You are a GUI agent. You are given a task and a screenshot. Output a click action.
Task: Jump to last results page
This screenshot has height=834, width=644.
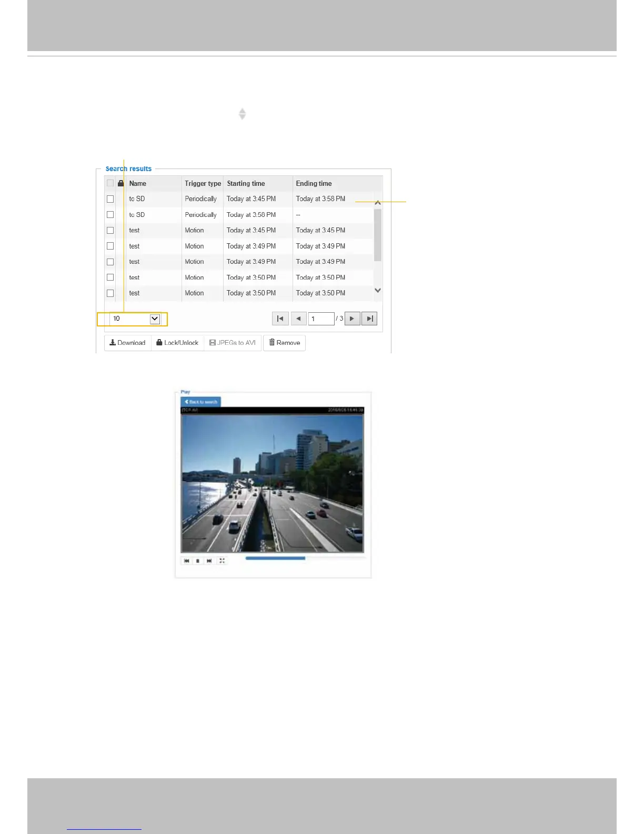coord(369,319)
